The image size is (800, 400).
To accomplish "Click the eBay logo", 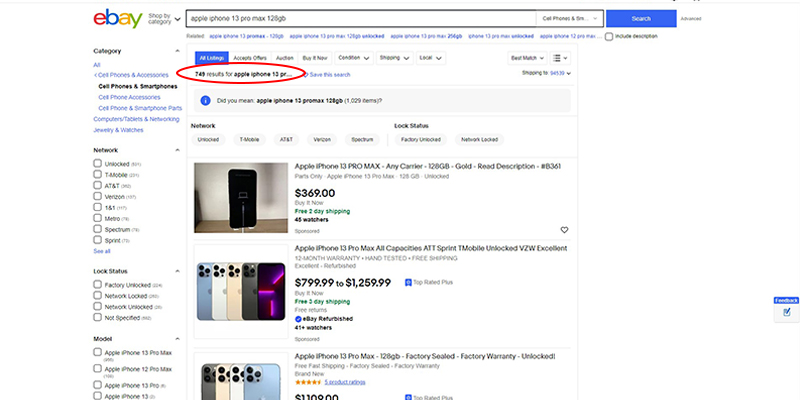I will (118, 19).
